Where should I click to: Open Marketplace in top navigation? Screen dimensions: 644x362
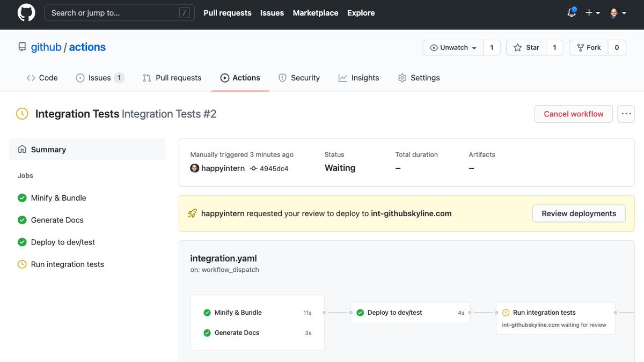point(316,13)
